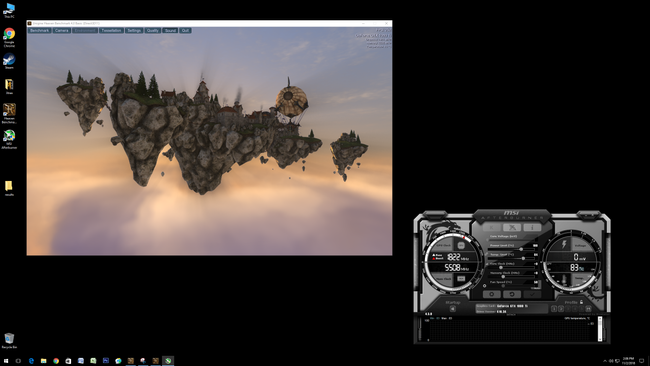Screen dimensions: 650x366
Task: Toggle Afterburner apply at Startup button
Action: click(x=453, y=309)
